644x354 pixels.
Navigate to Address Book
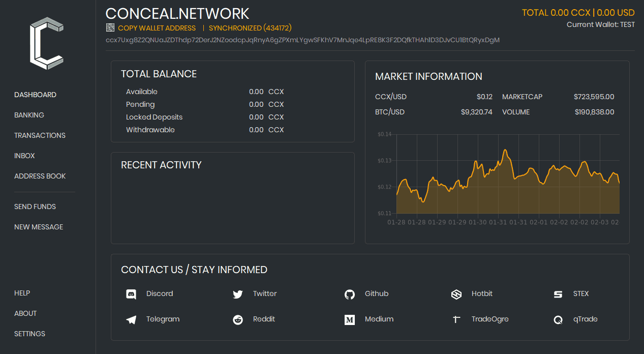tap(40, 176)
